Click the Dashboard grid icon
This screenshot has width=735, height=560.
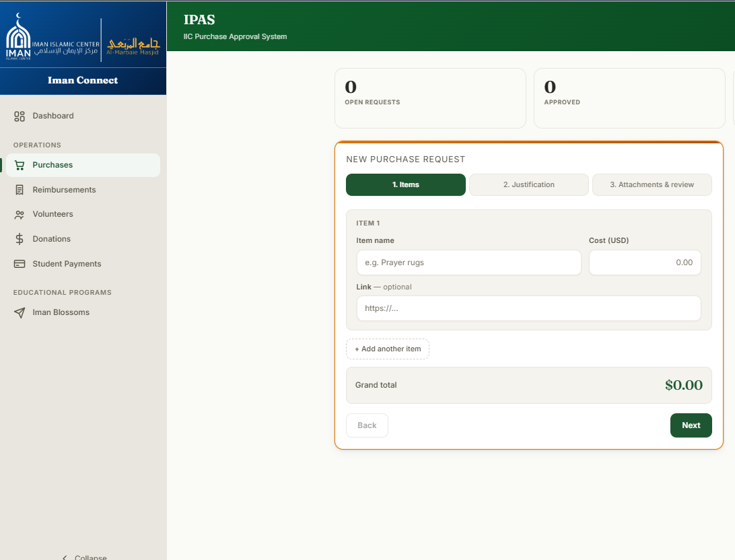pos(20,116)
